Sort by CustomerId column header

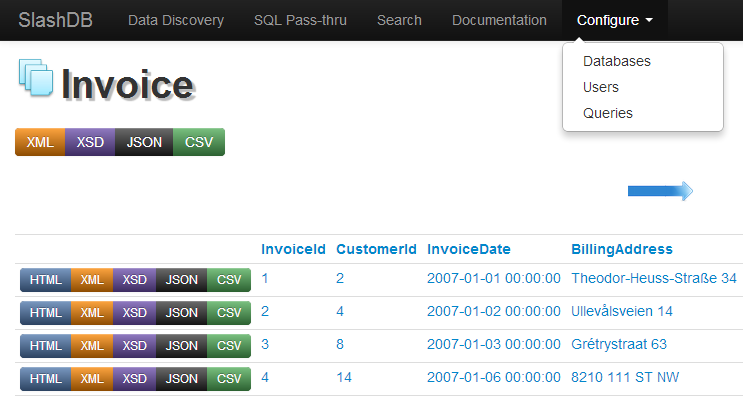point(376,249)
